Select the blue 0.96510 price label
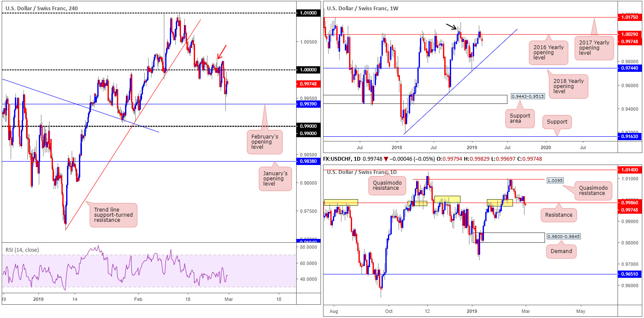This screenshot has height=318, width=644. click(630, 274)
